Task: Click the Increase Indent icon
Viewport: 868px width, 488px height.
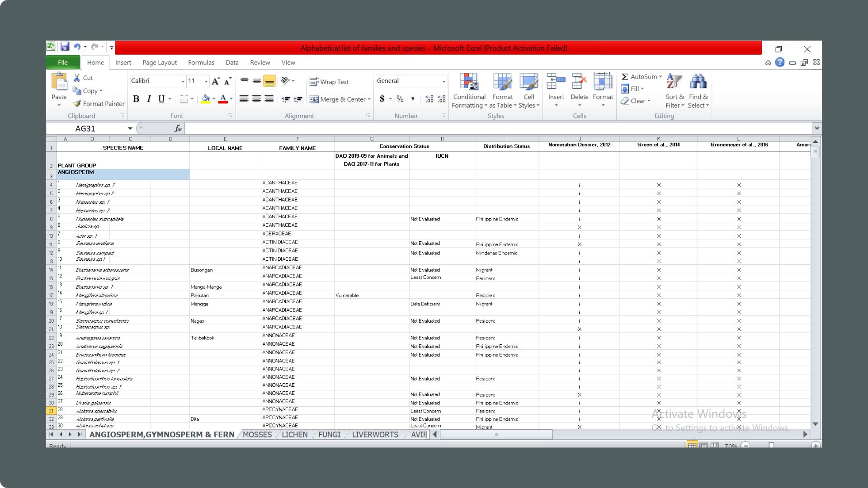Action: 298,99
